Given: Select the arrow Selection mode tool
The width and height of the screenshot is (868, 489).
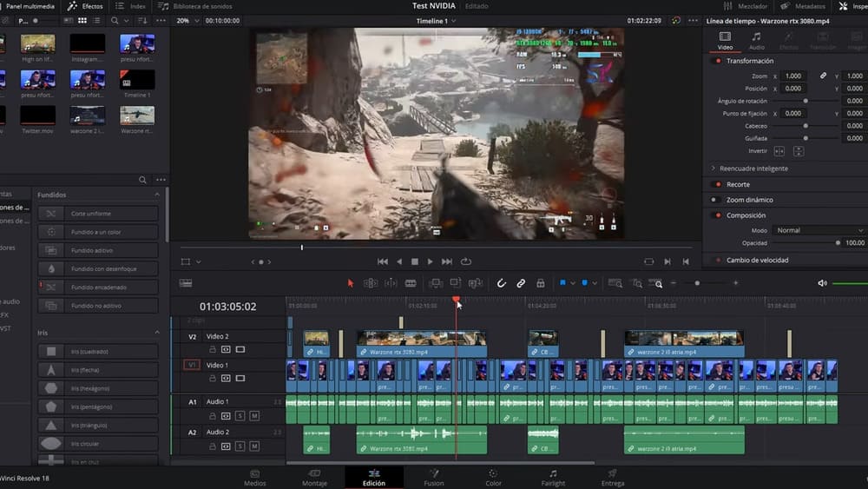Looking at the screenshot, I should pyautogui.click(x=351, y=283).
